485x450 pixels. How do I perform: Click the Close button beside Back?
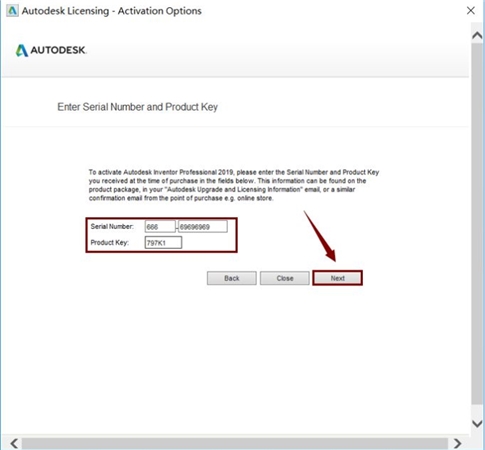tap(285, 278)
